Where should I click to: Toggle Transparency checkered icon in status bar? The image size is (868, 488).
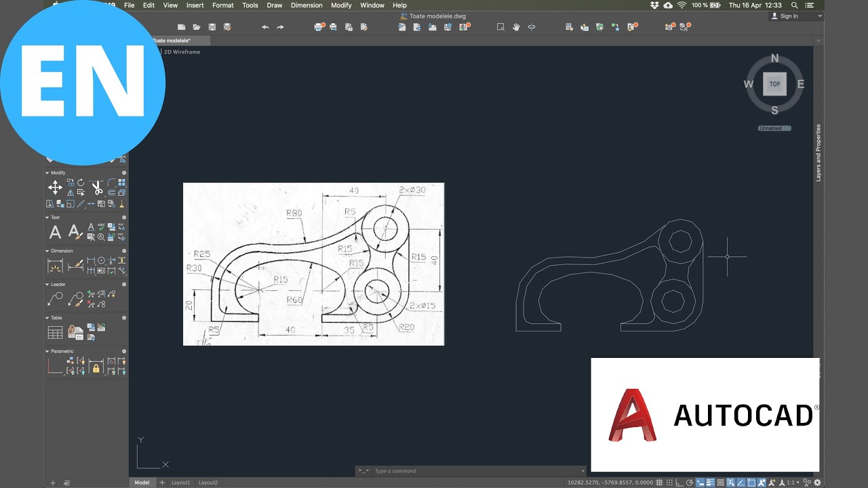(721, 483)
